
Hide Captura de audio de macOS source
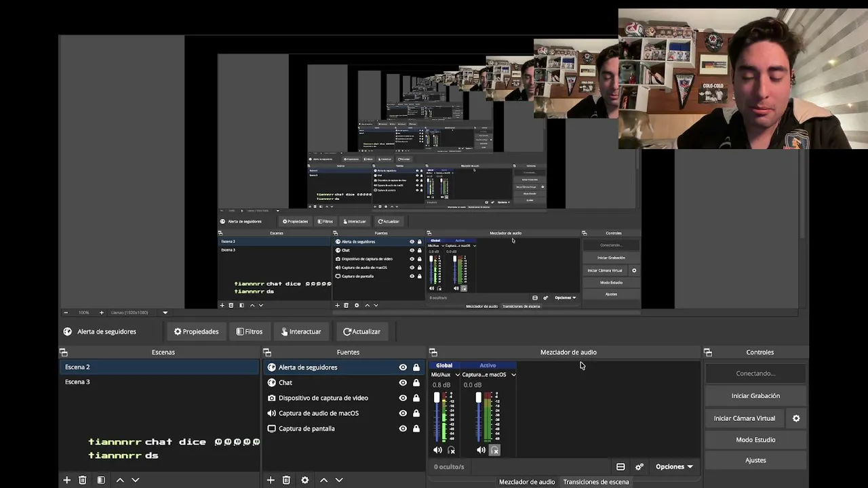click(x=403, y=413)
